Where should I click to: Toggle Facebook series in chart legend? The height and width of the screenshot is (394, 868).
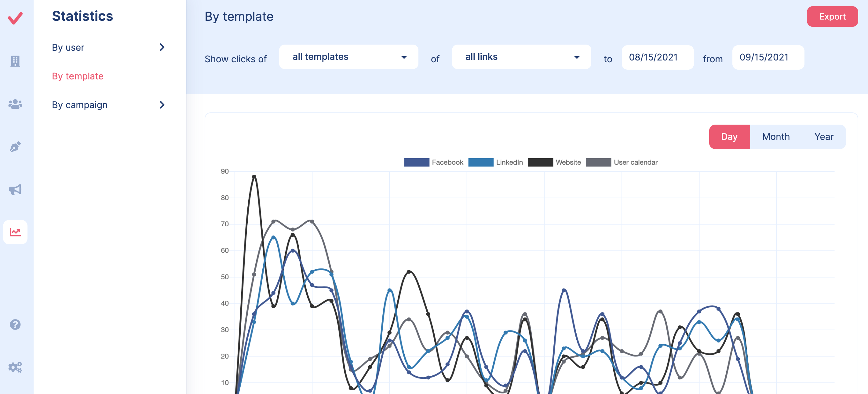coord(433,162)
